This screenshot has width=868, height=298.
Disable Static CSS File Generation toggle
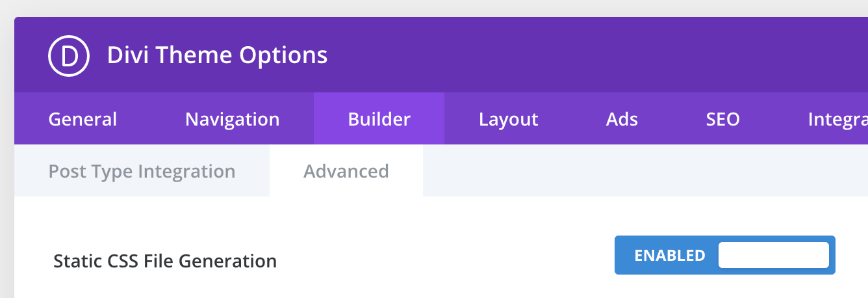click(x=724, y=255)
